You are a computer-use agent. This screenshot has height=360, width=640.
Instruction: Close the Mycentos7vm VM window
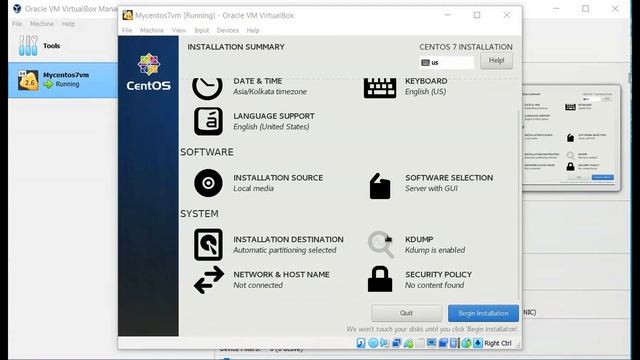click(507, 15)
